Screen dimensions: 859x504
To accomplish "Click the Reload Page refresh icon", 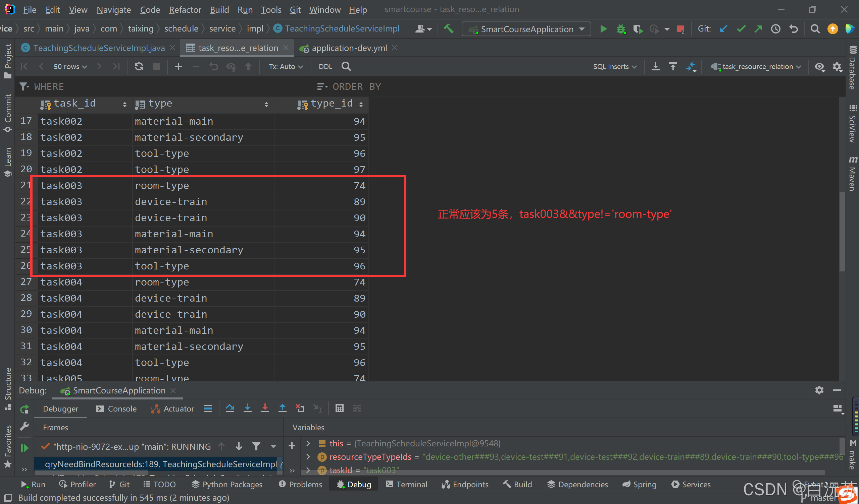I will point(139,66).
